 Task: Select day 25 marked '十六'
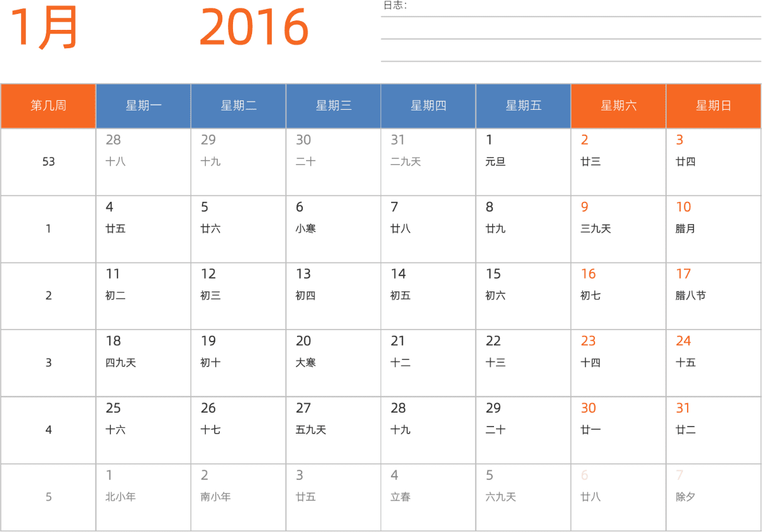point(144,430)
